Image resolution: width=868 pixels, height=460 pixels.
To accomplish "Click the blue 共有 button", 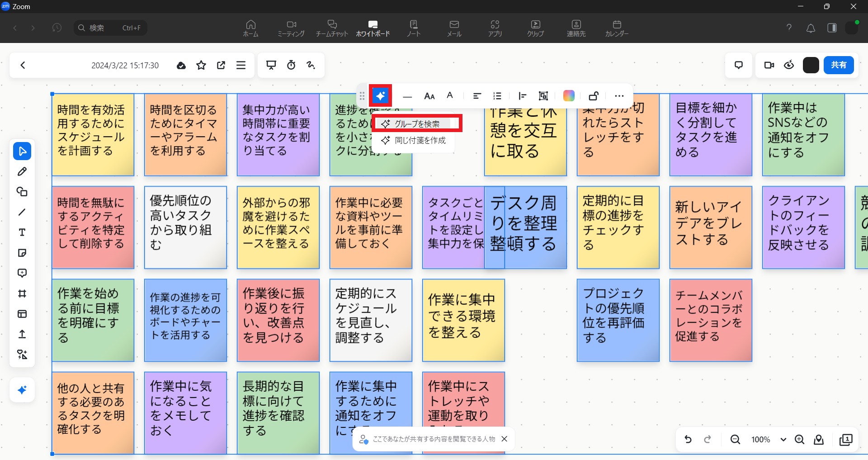I will pyautogui.click(x=838, y=65).
